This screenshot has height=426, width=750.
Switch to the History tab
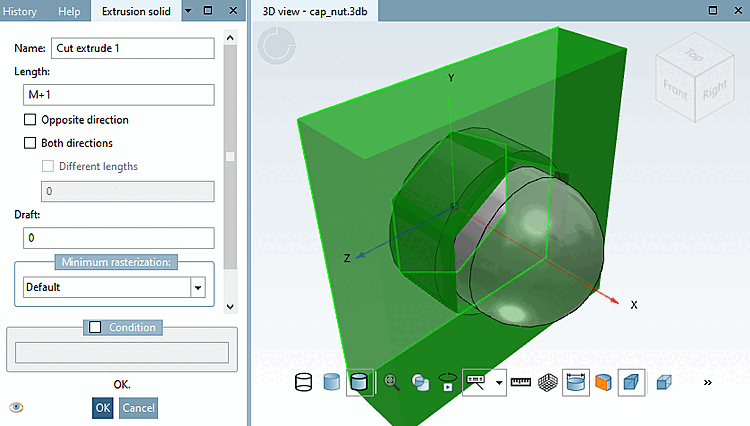(x=20, y=11)
